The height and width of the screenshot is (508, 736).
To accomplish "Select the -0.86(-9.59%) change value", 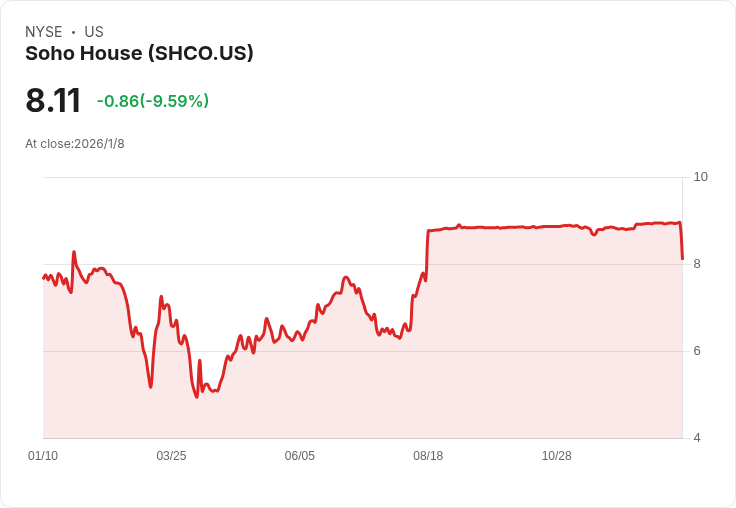I will [153, 101].
